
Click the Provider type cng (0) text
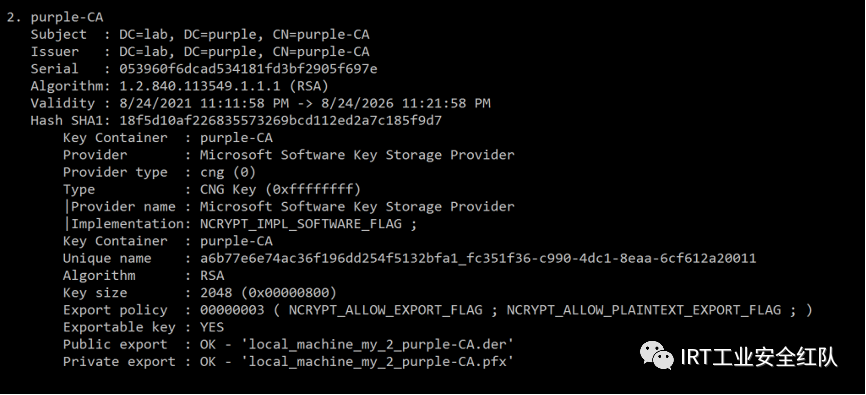pyautogui.click(x=228, y=172)
